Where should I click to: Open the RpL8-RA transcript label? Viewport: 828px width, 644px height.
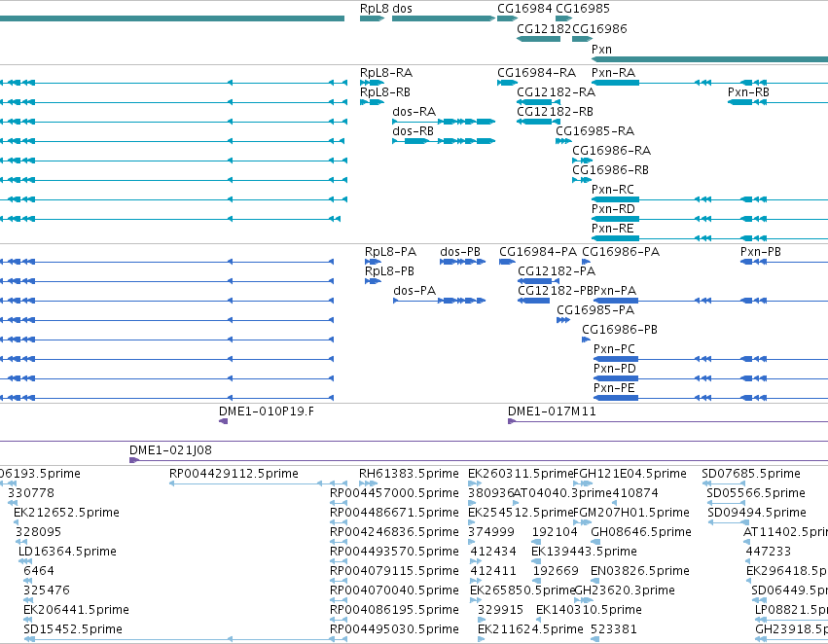click(386, 73)
